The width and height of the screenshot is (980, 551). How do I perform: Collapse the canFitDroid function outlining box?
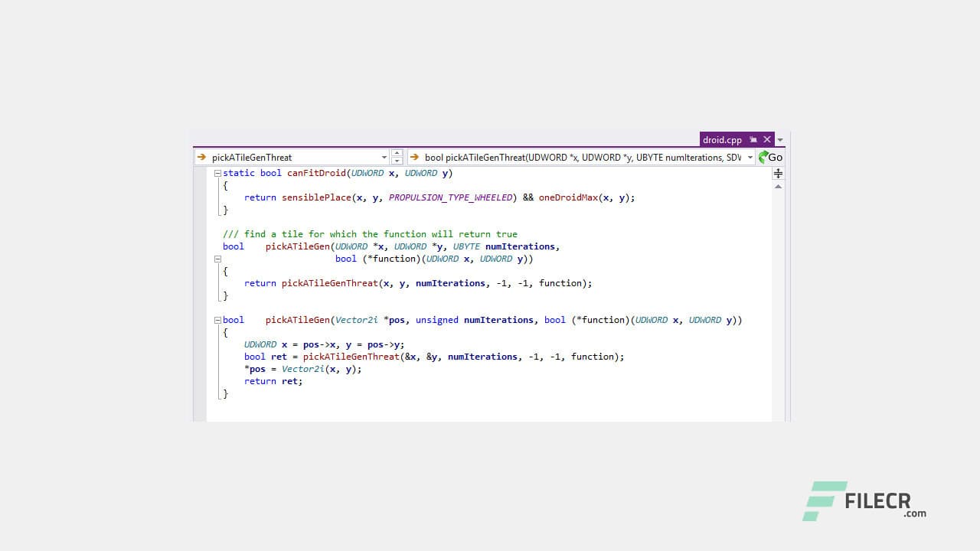click(217, 173)
